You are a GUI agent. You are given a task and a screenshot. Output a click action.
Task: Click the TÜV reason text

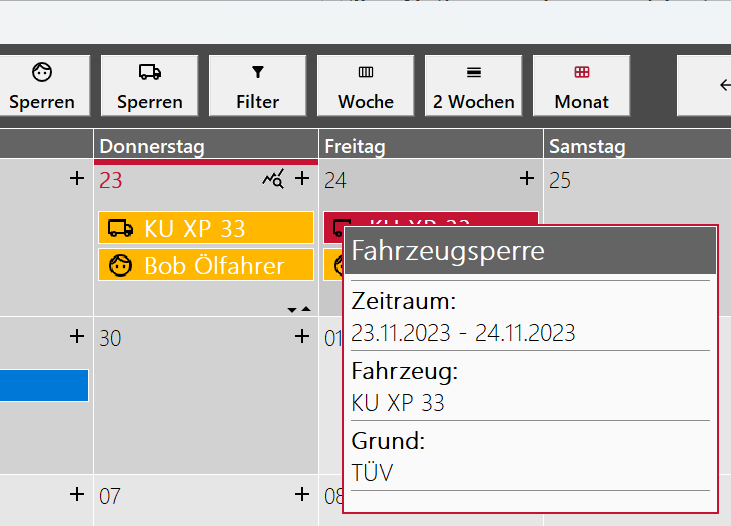pyautogui.click(x=372, y=473)
